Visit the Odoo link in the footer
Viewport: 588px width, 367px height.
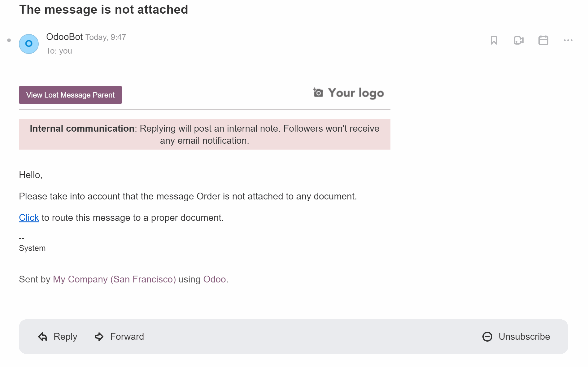tap(215, 279)
